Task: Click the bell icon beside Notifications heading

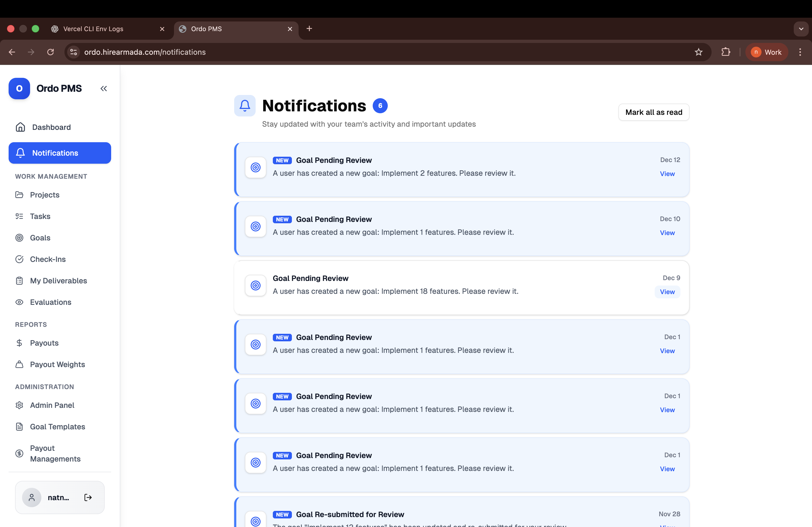Action: click(245, 106)
